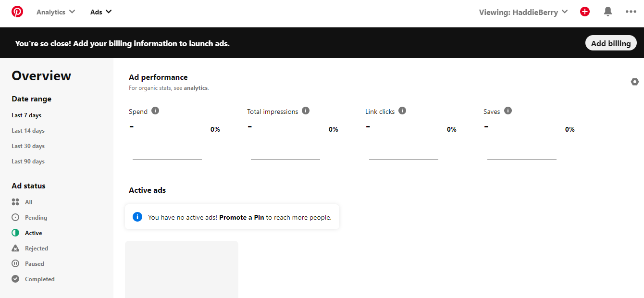Open the Viewing: HaddieBerry account dropdown
This screenshot has height=298, width=644.
tap(523, 12)
